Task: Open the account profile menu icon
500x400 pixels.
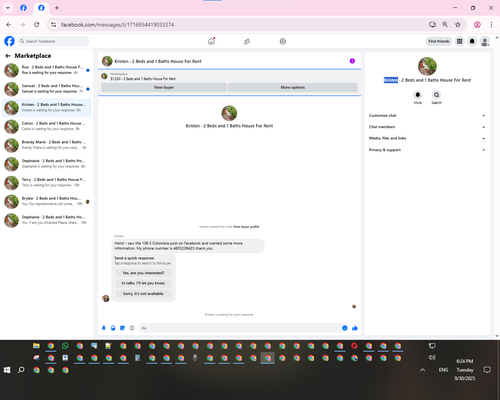Action: coord(485,41)
